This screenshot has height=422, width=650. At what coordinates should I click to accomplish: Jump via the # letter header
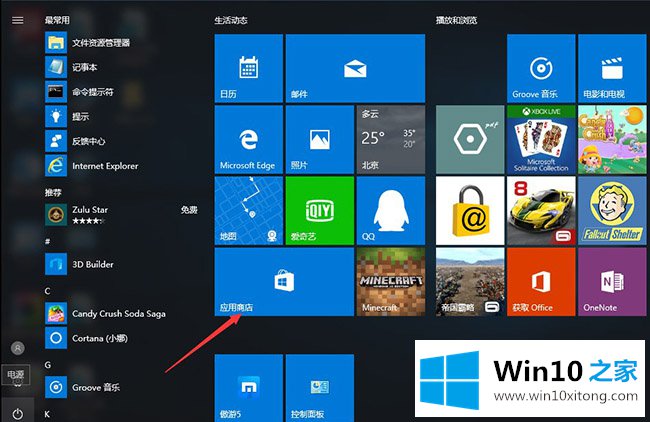pyautogui.click(x=48, y=241)
